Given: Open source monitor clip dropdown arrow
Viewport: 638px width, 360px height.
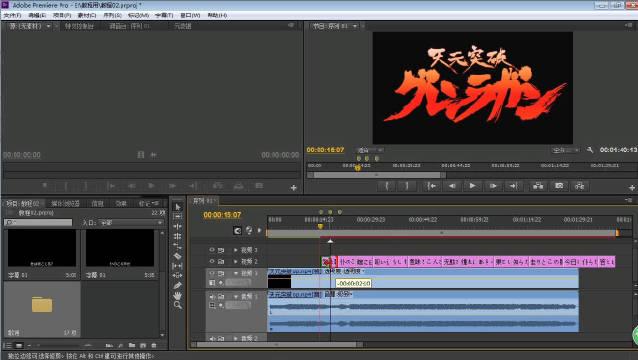Looking at the screenshot, I should [48, 26].
